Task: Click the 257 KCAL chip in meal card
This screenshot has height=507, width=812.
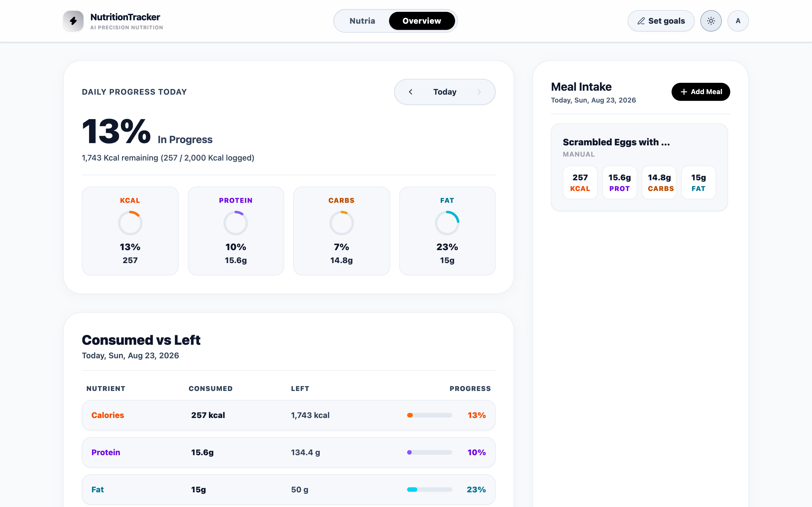Action: [580, 183]
